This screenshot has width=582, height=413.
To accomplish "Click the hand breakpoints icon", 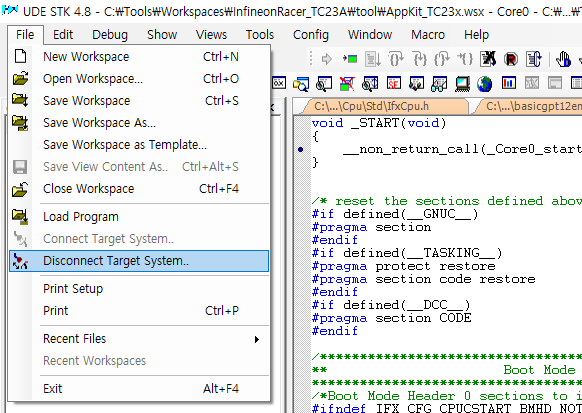I will 563,59.
